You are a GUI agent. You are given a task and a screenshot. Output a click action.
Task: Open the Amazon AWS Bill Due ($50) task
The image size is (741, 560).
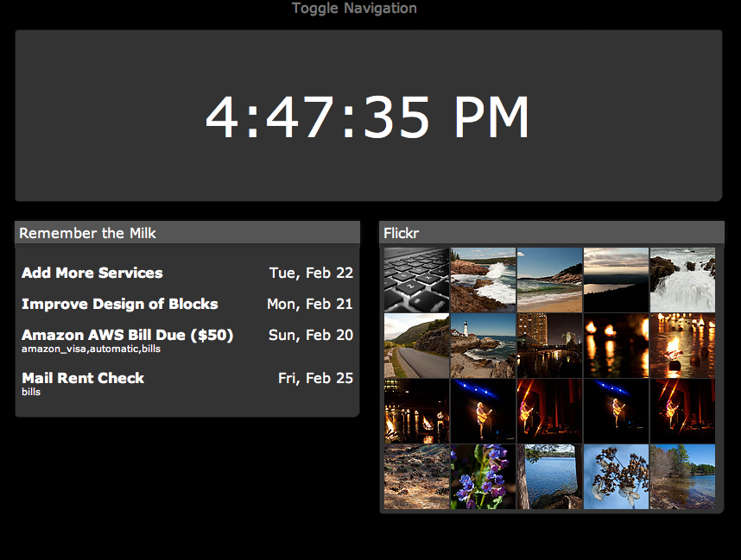(128, 336)
